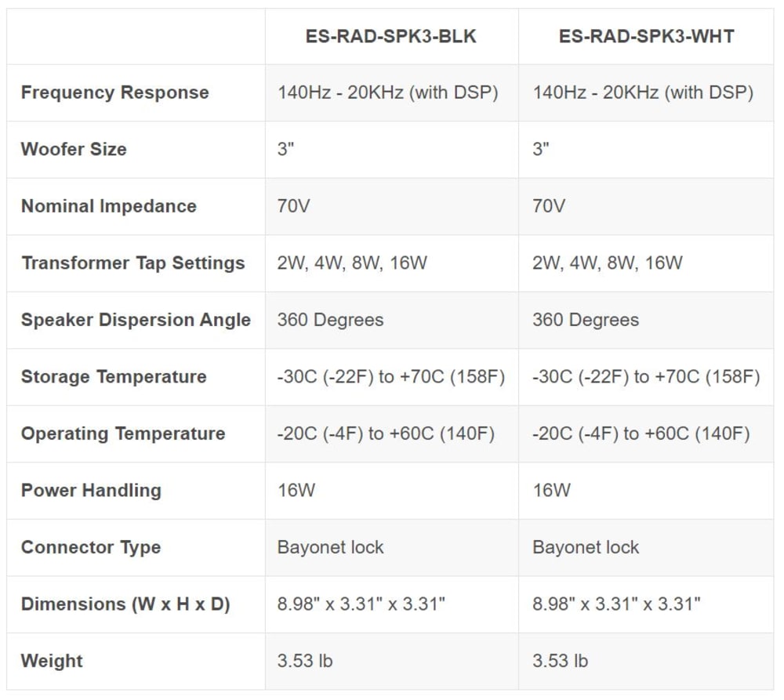Click the Storage Temperature row label

[x=114, y=376]
